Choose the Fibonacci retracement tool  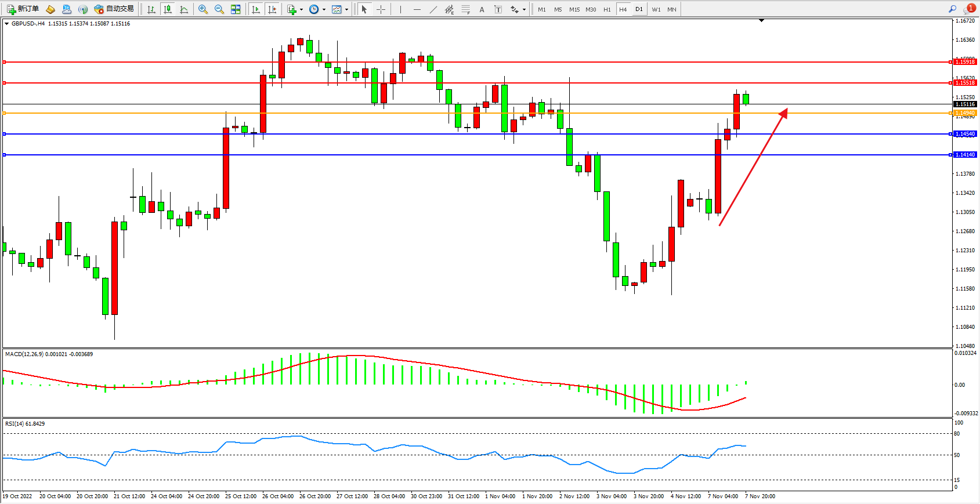tap(466, 9)
